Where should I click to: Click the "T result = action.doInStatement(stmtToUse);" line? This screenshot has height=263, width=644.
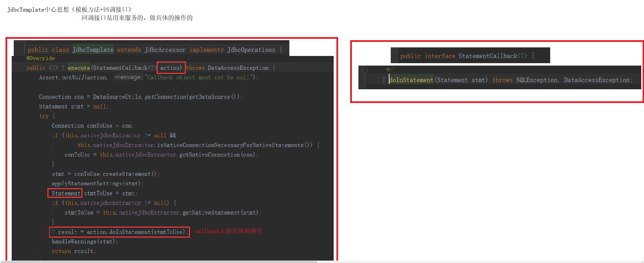[x=120, y=232]
